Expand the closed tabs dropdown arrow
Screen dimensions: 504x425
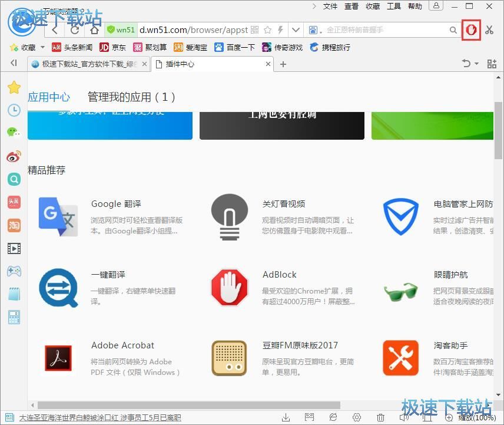[x=476, y=64]
